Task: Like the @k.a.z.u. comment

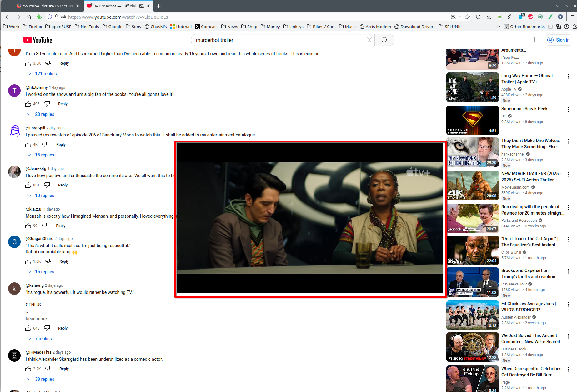Action: coord(28,226)
